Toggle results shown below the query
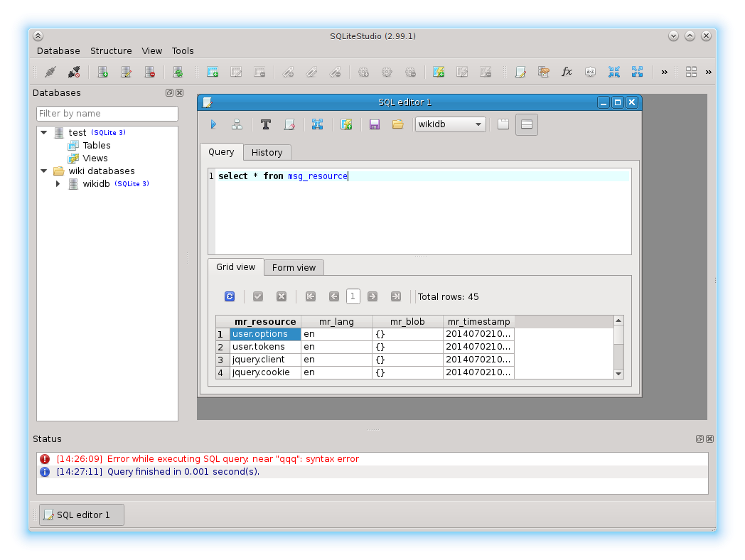The height and width of the screenshot is (560, 745). click(527, 124)
